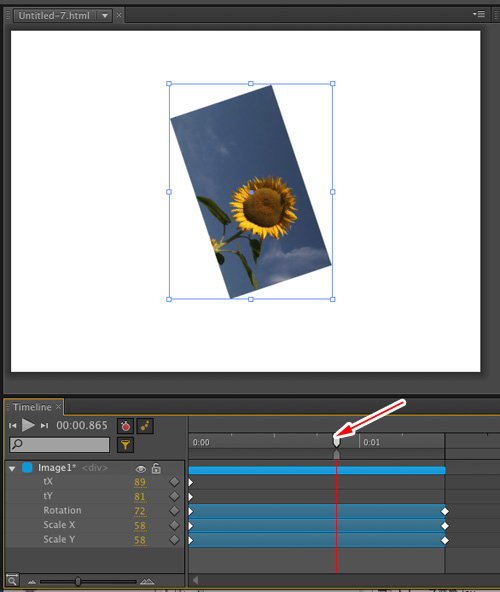This screenshot has height=592, width=500.
Task: Collapse the Image1 layer properties triangle
Action: (x=12, y=469)
